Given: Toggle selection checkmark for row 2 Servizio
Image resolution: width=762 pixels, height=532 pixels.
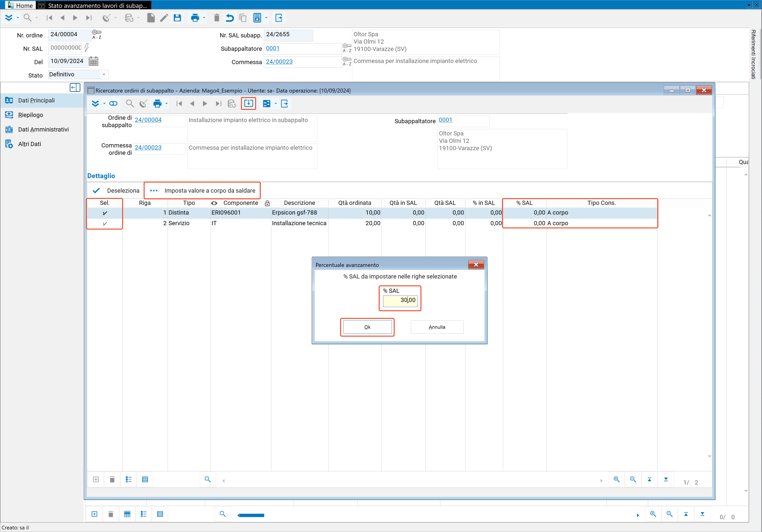Looking at the screenshot, I should (x=105, y=224).
